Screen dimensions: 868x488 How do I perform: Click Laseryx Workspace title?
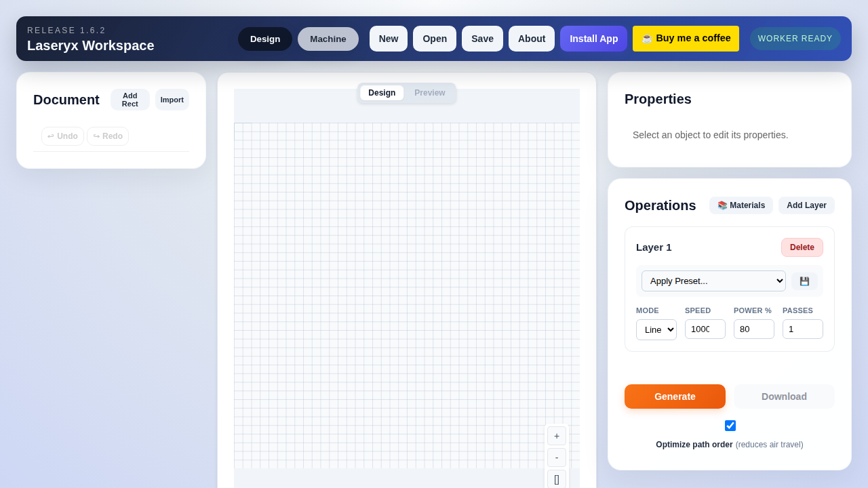point(91,45)
